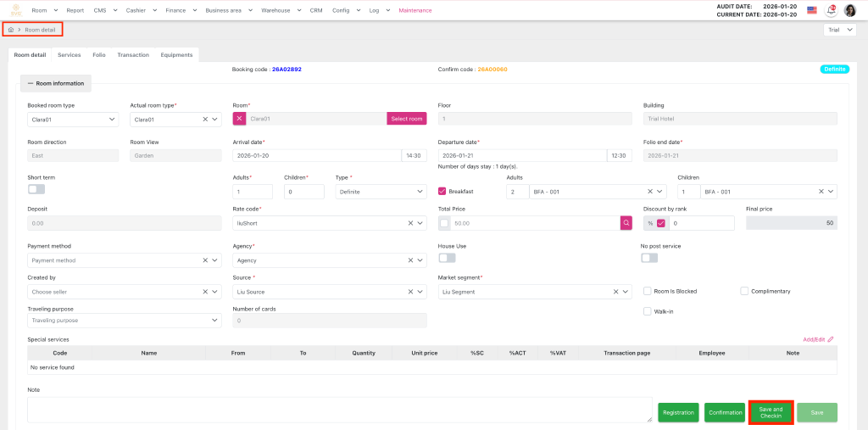
Task: Open the Cashier menu
Action: click(x=139, y=10)
